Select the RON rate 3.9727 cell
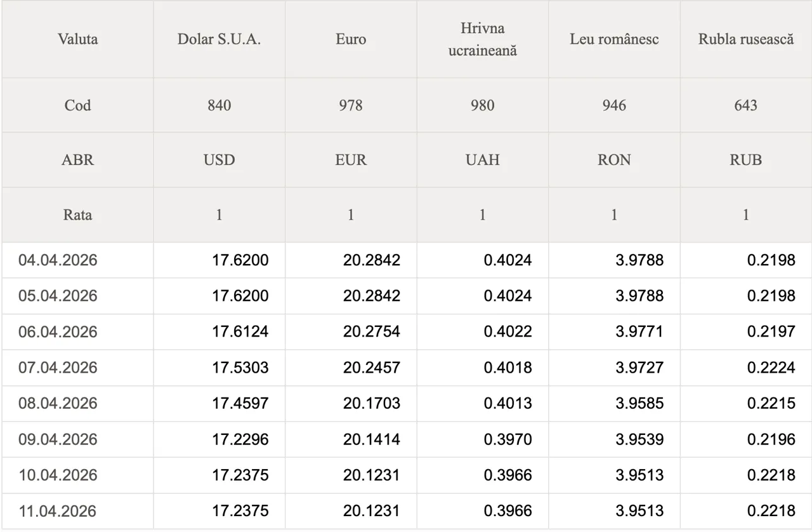Viewport: 812px width, 532px height. click(639, 368)
